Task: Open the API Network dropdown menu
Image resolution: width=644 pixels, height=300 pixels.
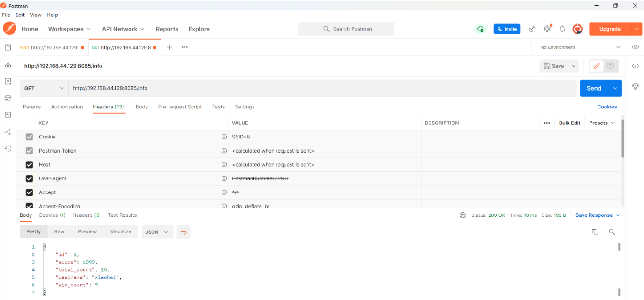Action: pos(123,29)
